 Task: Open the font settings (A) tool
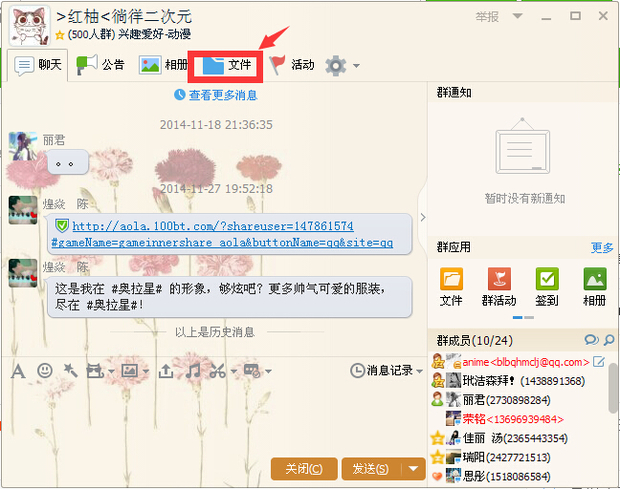pos(18,371)
